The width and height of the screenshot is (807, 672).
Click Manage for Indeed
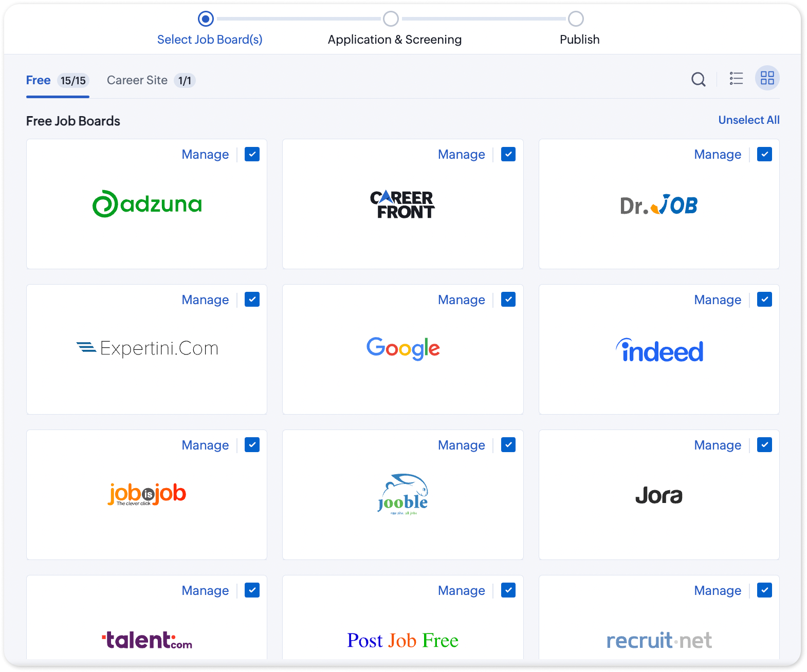(x=718, y=300)
